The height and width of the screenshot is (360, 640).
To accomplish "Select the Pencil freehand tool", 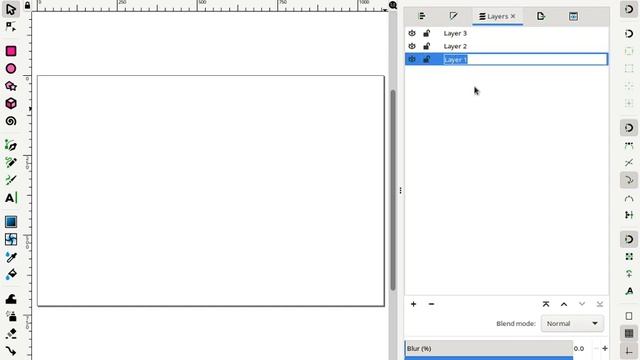I will click(11, 163).
